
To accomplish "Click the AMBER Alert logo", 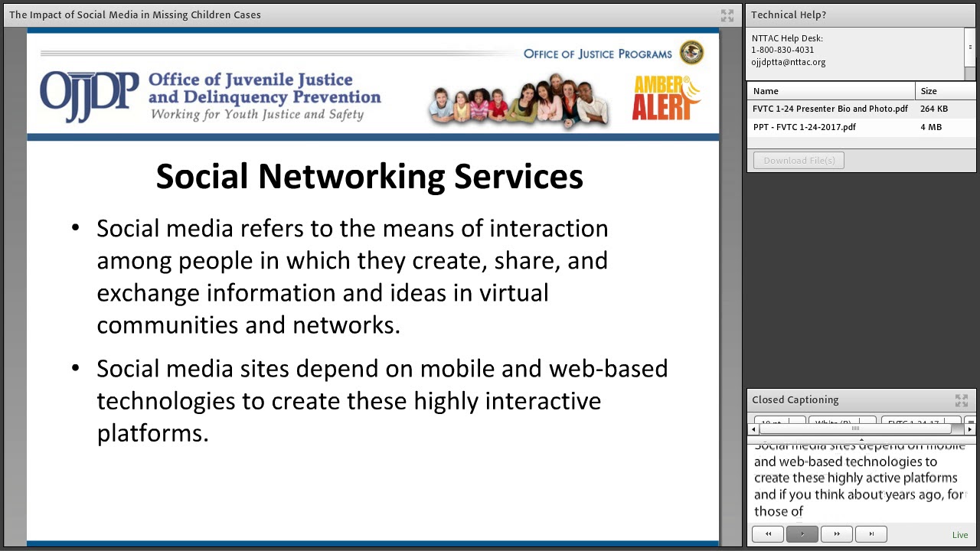I will [665, 98].
